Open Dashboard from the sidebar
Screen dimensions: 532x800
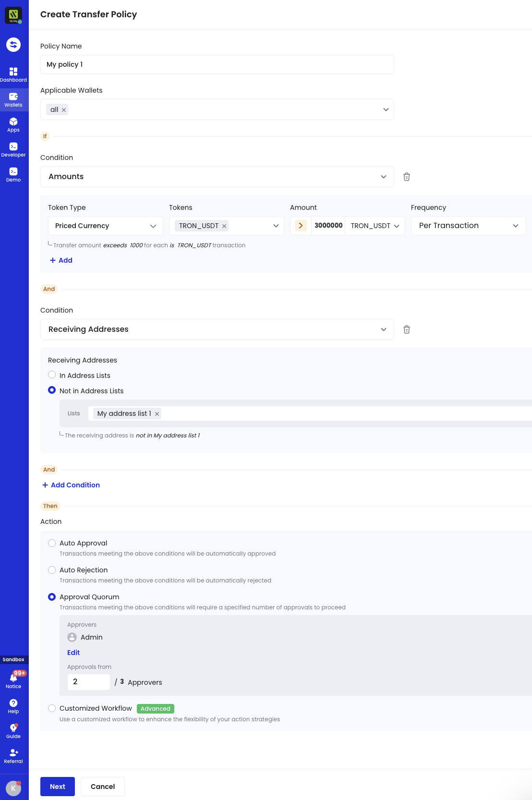[13, 75]
